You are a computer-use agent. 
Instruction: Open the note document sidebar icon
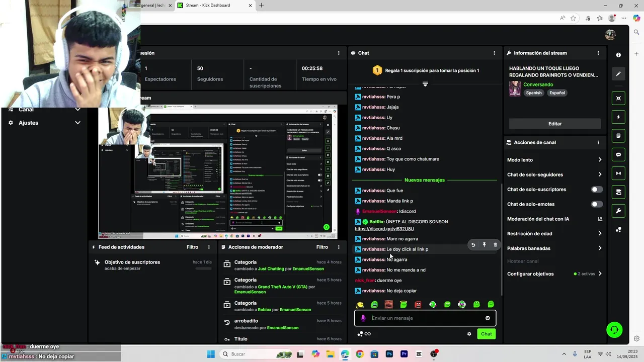coord(618,136)
